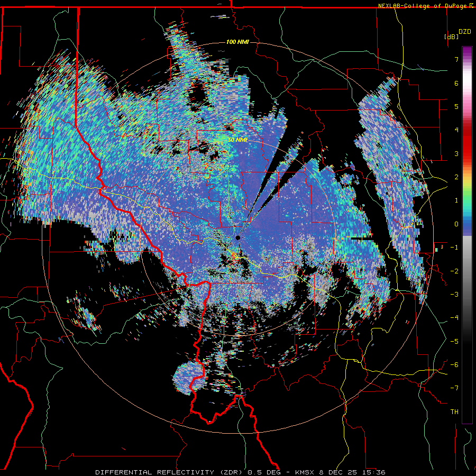
Task: Click the "6" value on the color scale
Action: pyautogui.click(x=456, y=83)
